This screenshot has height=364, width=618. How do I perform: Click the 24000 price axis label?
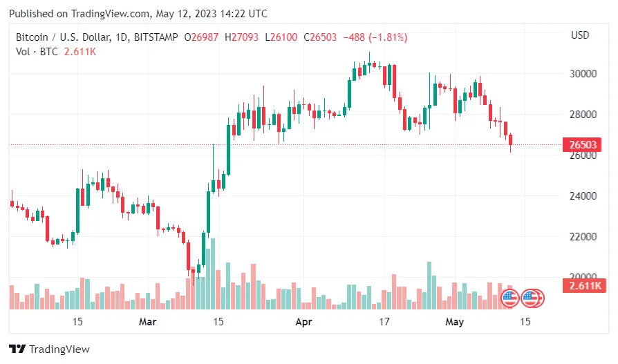[583, 196]
